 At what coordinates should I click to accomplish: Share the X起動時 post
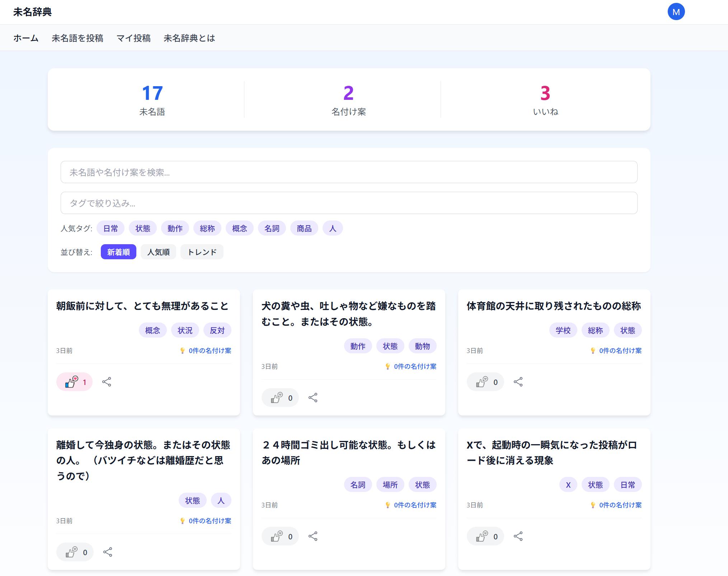tap(518, 536)
